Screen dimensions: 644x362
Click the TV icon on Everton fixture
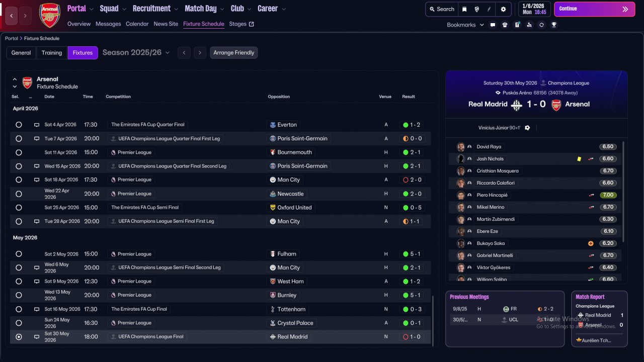coord(37,125)
